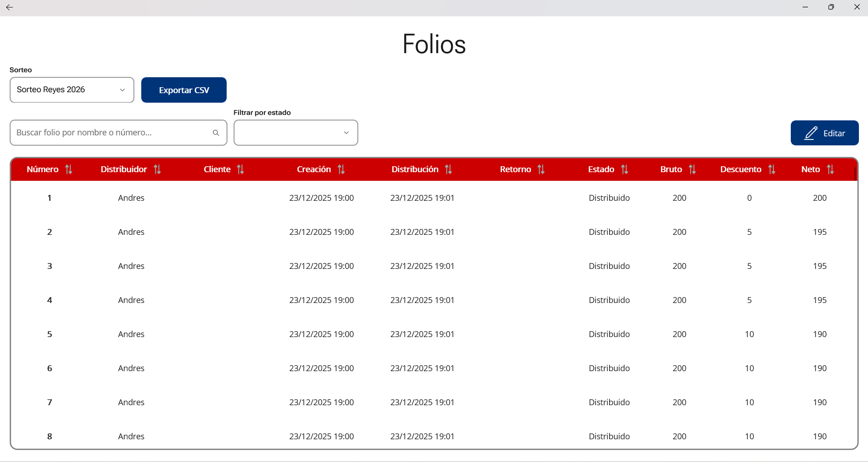Select folio number 4 cell

50,300
